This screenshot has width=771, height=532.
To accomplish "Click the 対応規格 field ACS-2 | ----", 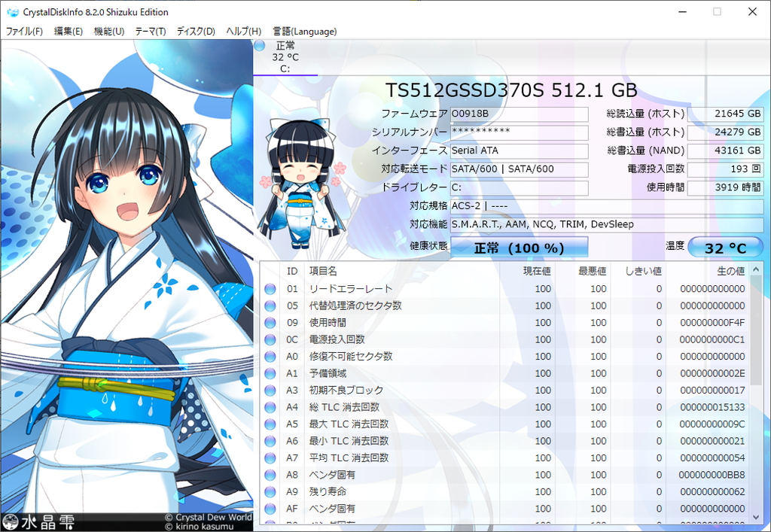I will (607, 206).
